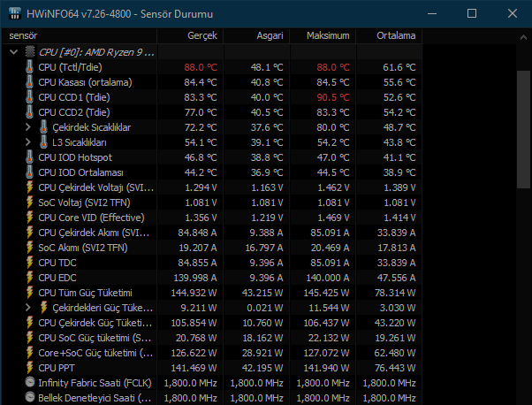532x405 pixels.
Task: Click lightning icon beside CPU EDC
Action: click(30, 278)
